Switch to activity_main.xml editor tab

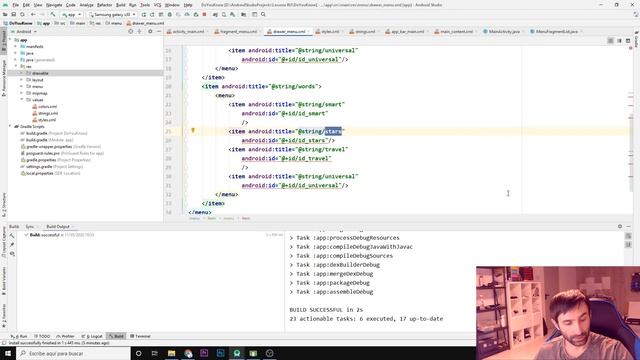(187, 31)
